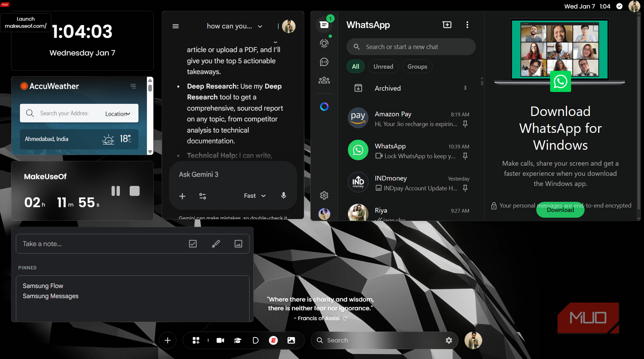
Task: Filter chats by Unread
Action: pyautogui.click(x=383, y=66)
